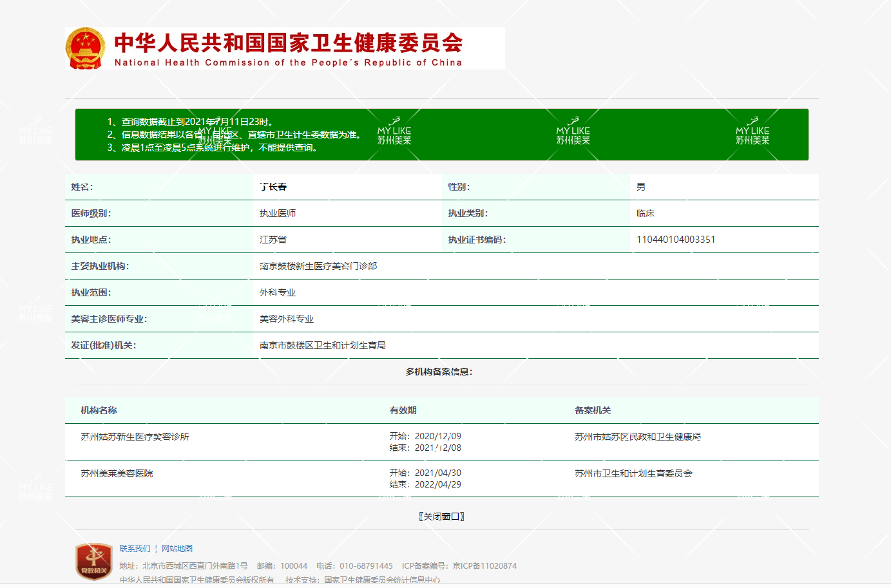
Task: Click the 苏州市卫生和计划生育委员会 filing authority
Action: tap(633, 473)
